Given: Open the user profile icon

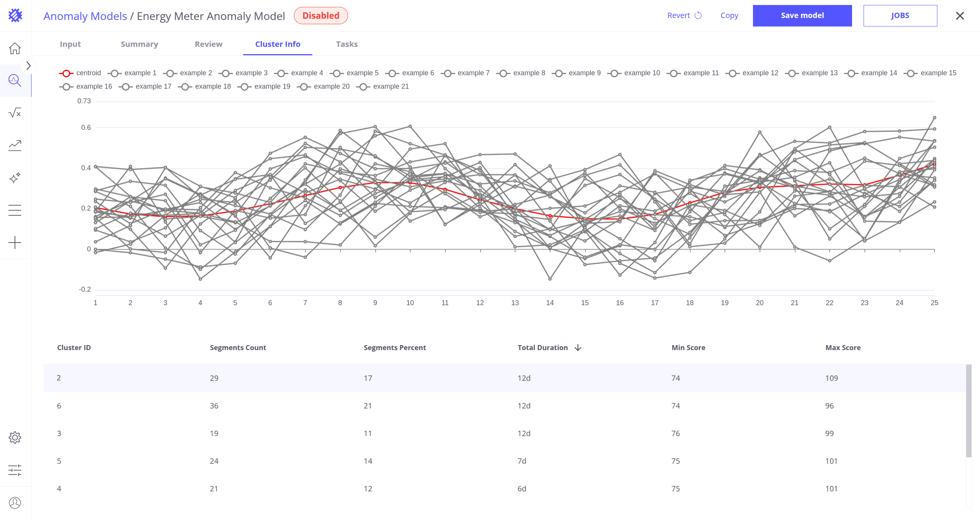Looking at the screenshot, I should [x=15, y=502].
